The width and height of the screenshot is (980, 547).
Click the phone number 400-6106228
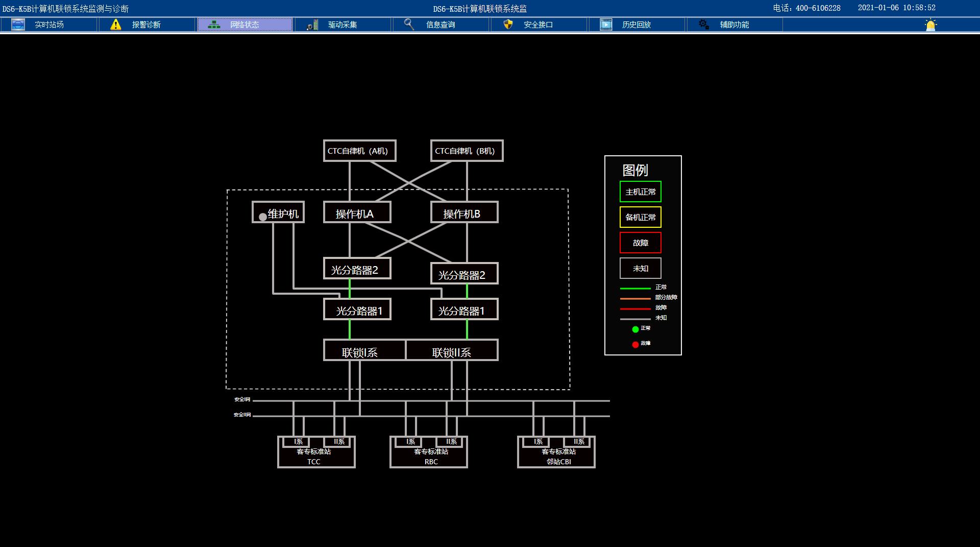(818, 8)
